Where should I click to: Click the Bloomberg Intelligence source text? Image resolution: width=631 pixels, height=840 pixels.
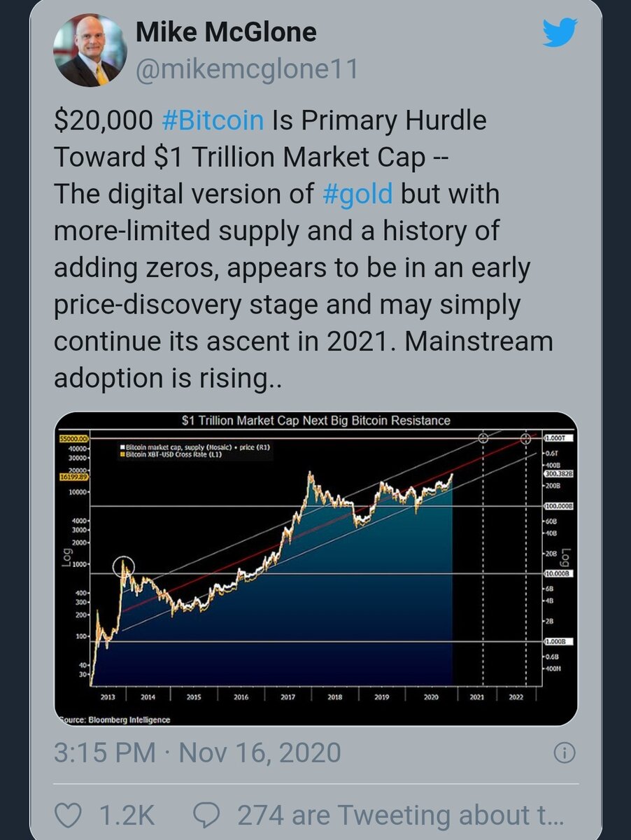click(x=113, y=719)
